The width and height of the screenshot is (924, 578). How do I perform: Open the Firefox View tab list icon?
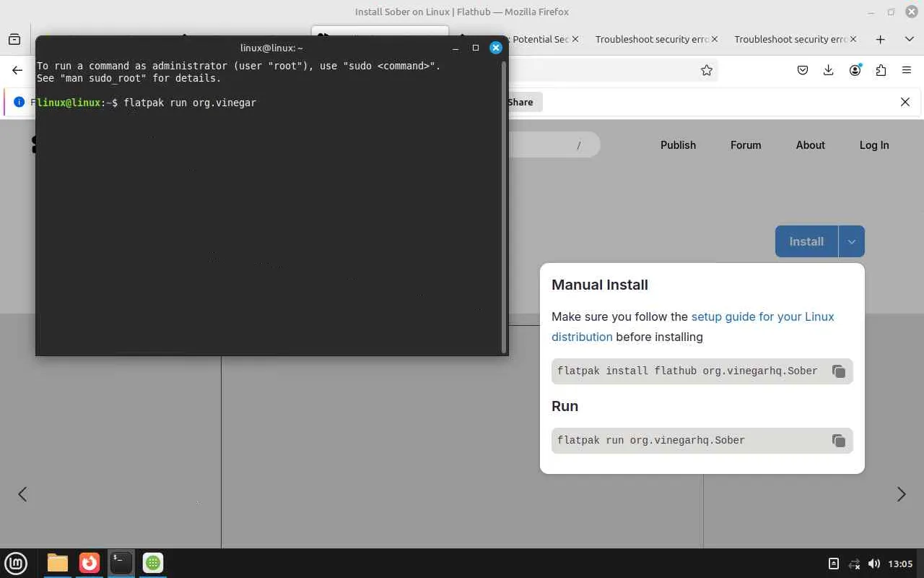click(x=14, y=39)
